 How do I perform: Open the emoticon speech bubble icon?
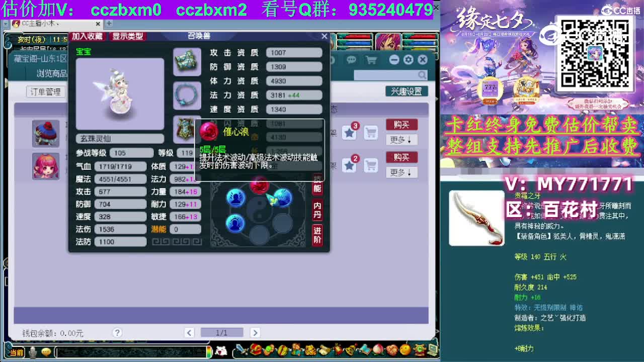46,352
